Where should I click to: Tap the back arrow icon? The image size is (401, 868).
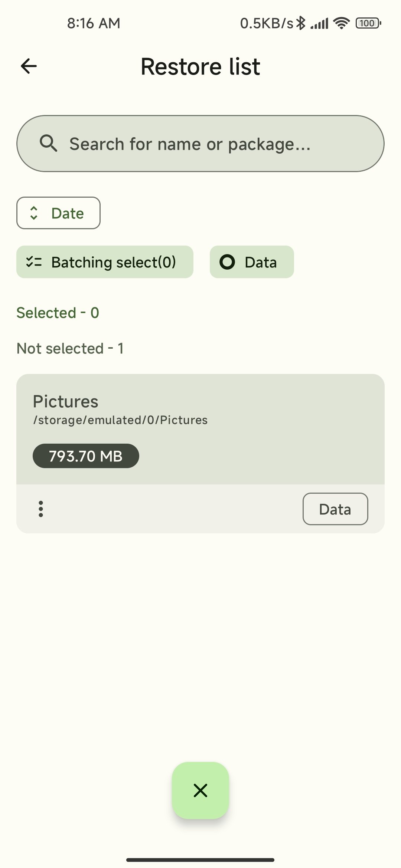(x=29, y=66)
